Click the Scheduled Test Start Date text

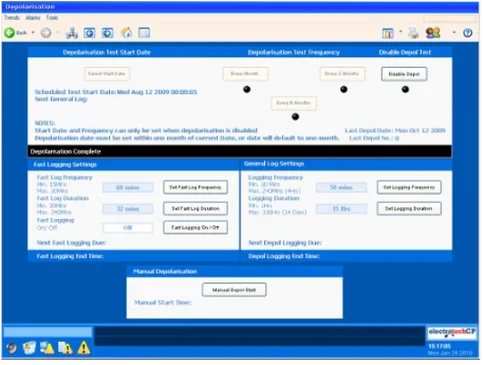pos(116,92)
